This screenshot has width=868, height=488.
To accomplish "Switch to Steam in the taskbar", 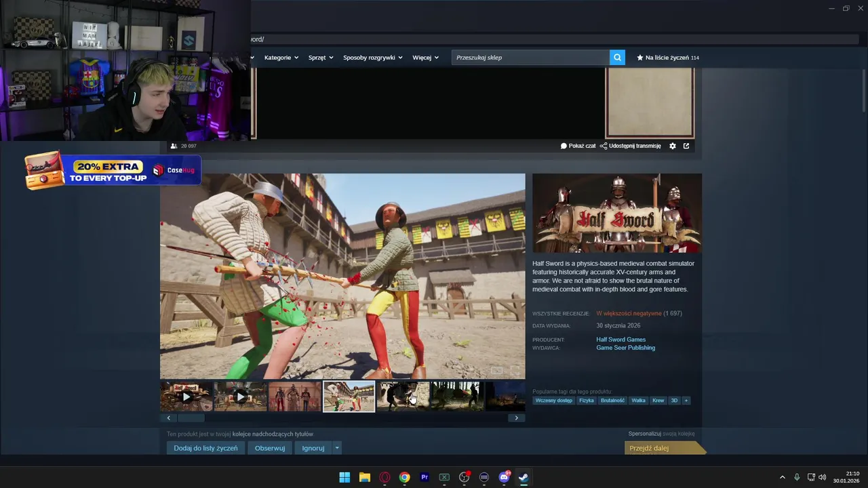I will click(x=524, y=477).
